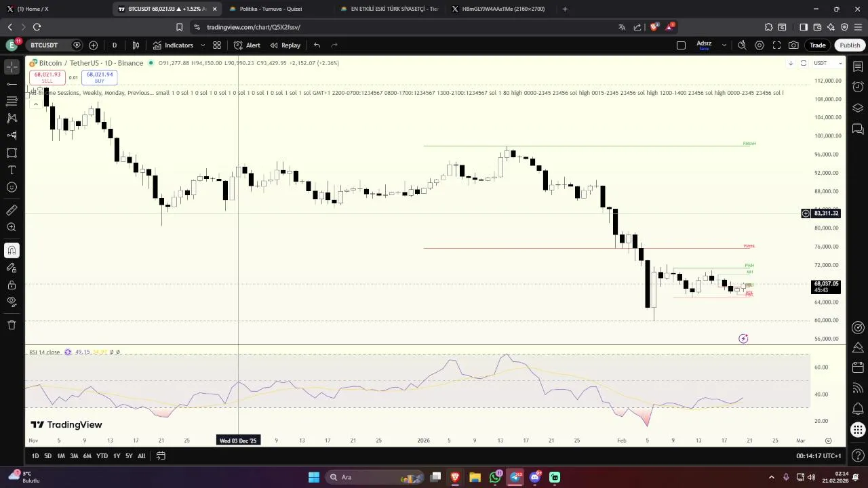Open the indicator templates grid

(x=217, y=45)
